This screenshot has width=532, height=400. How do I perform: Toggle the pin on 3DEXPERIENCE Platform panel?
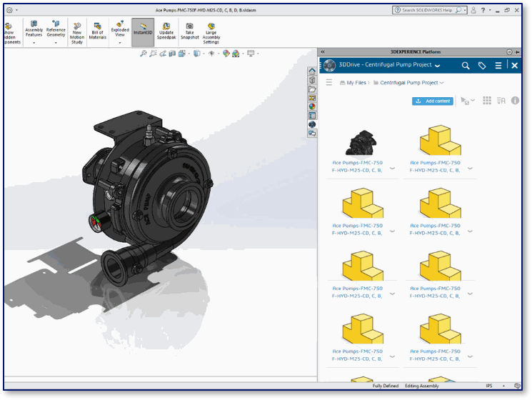pyautogui.click(x=518, y=52)
